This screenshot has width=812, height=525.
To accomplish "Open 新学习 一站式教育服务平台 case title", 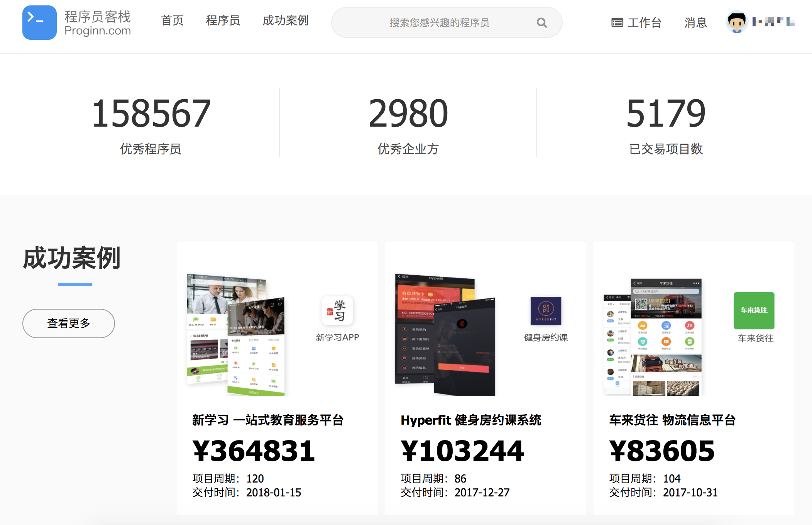I will pos(268,420).
